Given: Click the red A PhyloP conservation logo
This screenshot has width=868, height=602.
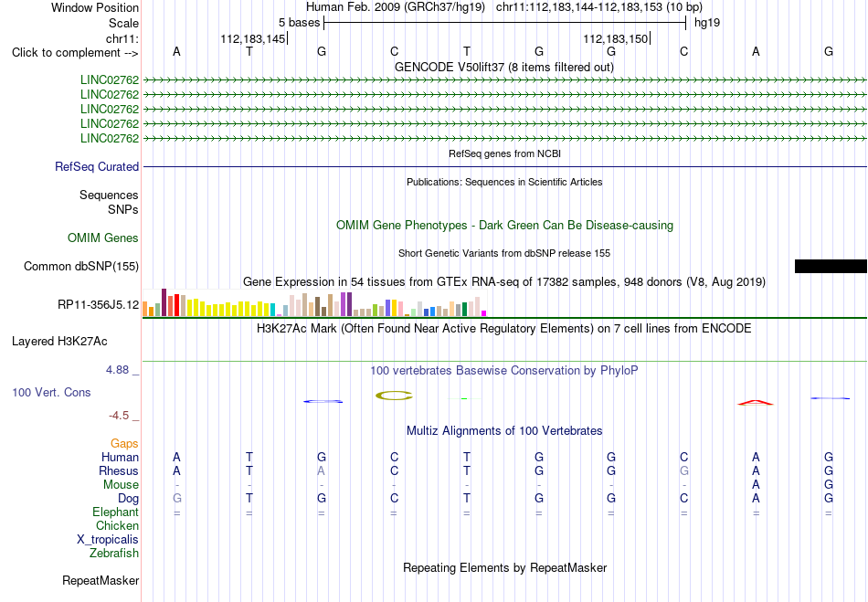Looking at the screenshot, I should 756,403.
